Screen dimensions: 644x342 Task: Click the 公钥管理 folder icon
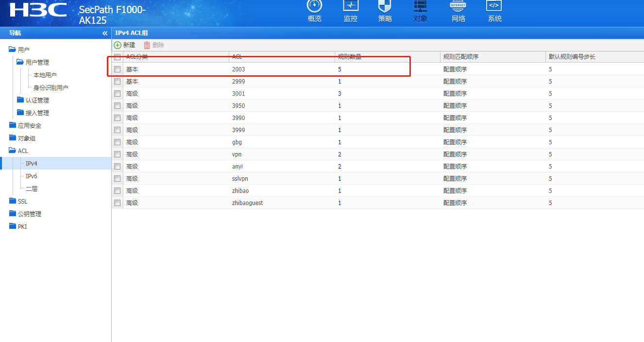pyautogui.click(x=12, y=213)
